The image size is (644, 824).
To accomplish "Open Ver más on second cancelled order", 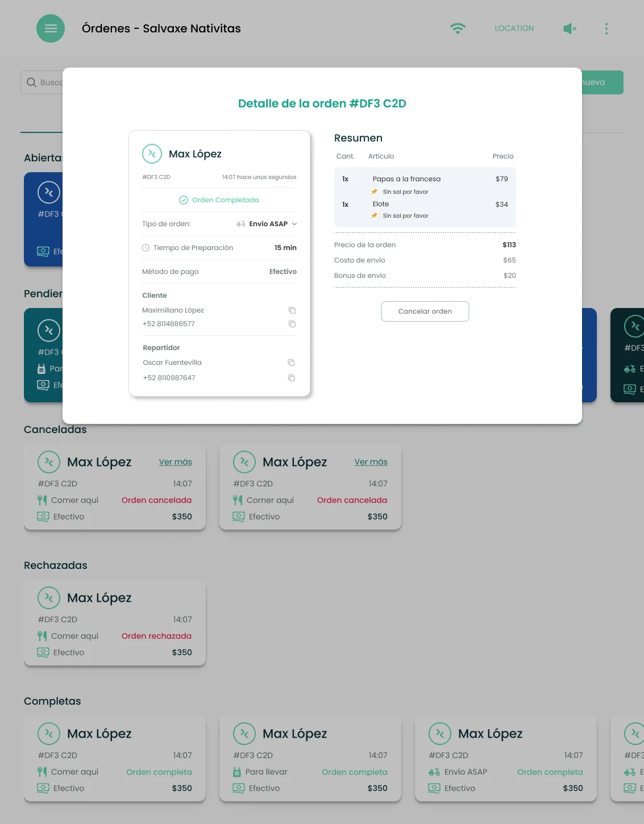I will [x=371, y=462].
